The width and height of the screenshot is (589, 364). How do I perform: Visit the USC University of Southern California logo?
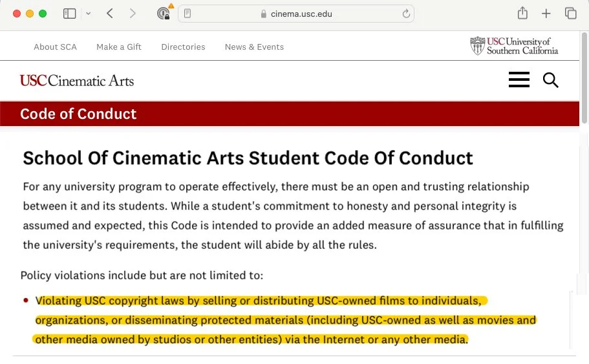click(x=514, y=46)
